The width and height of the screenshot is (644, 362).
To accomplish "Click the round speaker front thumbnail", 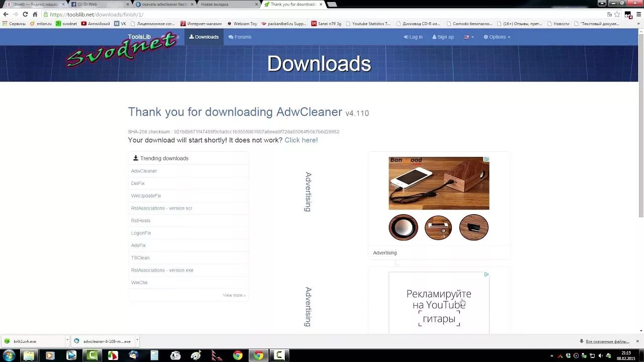I will click(403, 227).
